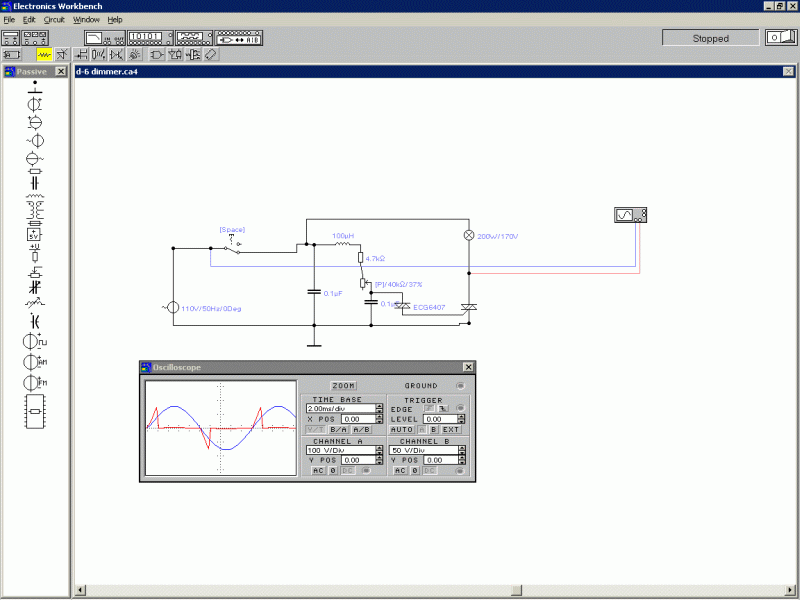Viewport: 800px width, 600px height.
Task: Open the Bode plotter instrument
Action: (105, 38)
